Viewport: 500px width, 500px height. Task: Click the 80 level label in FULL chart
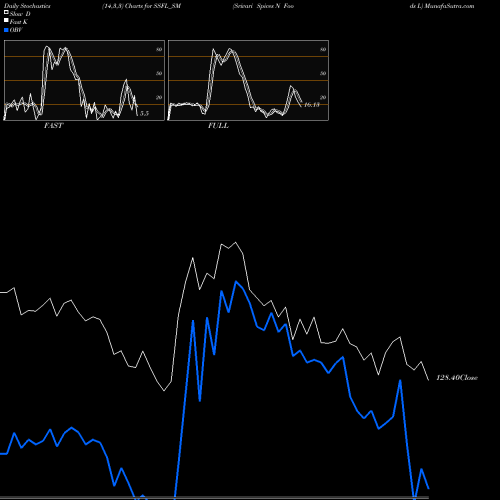tap(323, 49)
